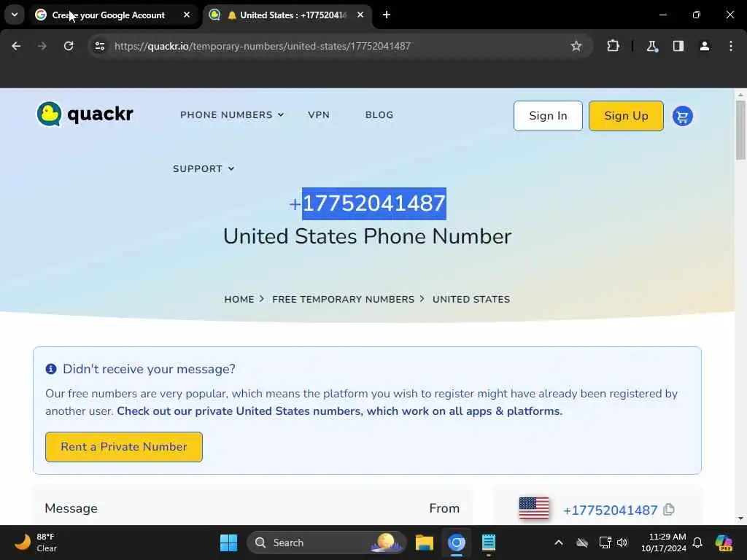The width and height of the screenshot is (747, 560).
Task: Reload the page with refresh icon
Action: 69,46
